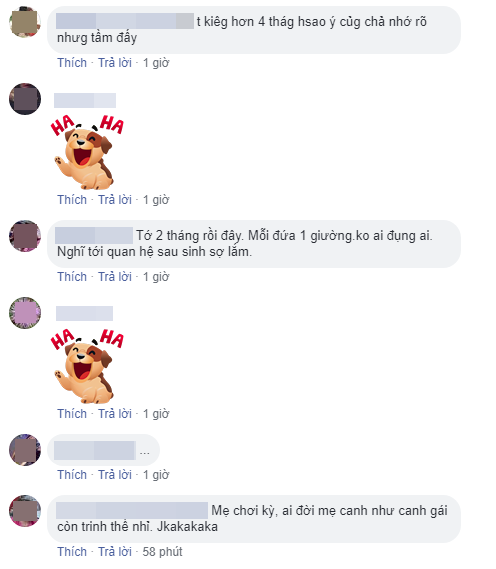496x569 pixels.
Task: Open the purple avatar of second sticker commenter
Action: 25,313
